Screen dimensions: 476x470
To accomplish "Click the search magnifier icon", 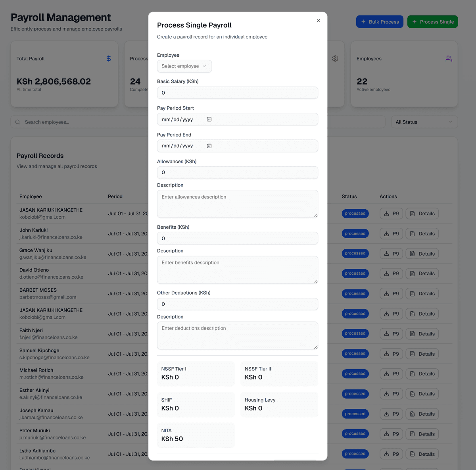I will pyautogui.click(x=17, y=122).
